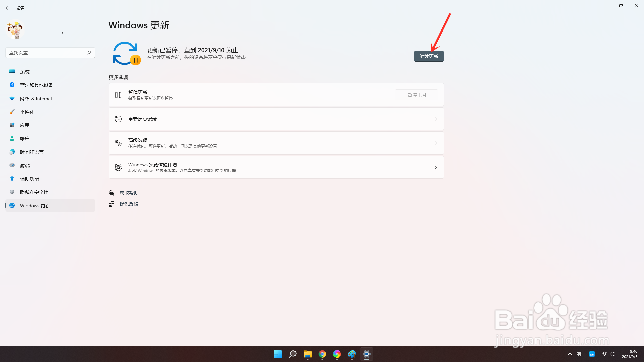Click the volume speaker tray icon
Screen dimensions: 644x362
coord(612,354)
